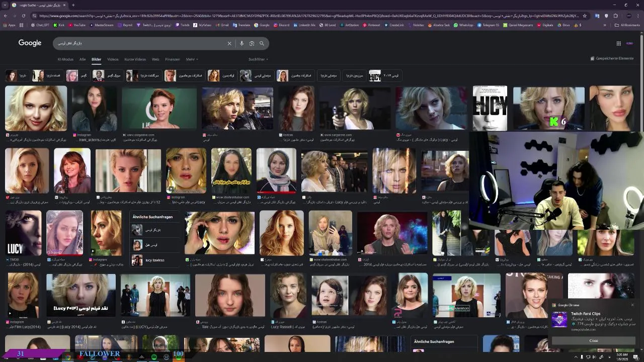Dismiss Chrome notification with X
Viewport: 644px width, 362px height.
coord(632,305)
